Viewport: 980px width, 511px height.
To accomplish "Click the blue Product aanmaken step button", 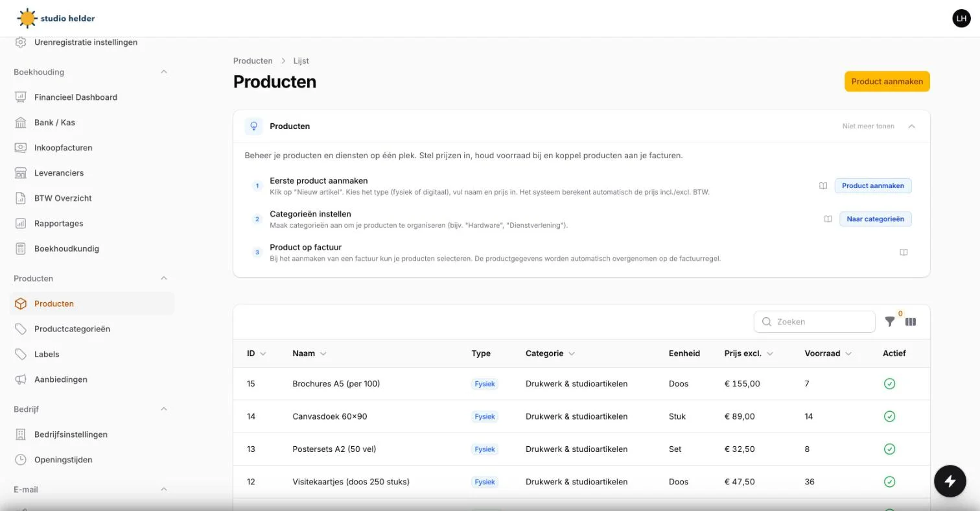I will coord(873,186).
